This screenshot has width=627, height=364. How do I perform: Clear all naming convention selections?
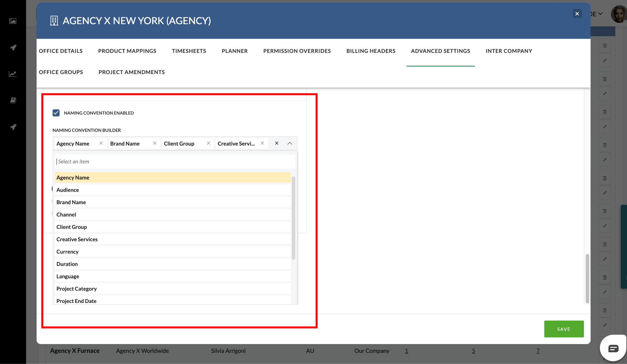277,143
